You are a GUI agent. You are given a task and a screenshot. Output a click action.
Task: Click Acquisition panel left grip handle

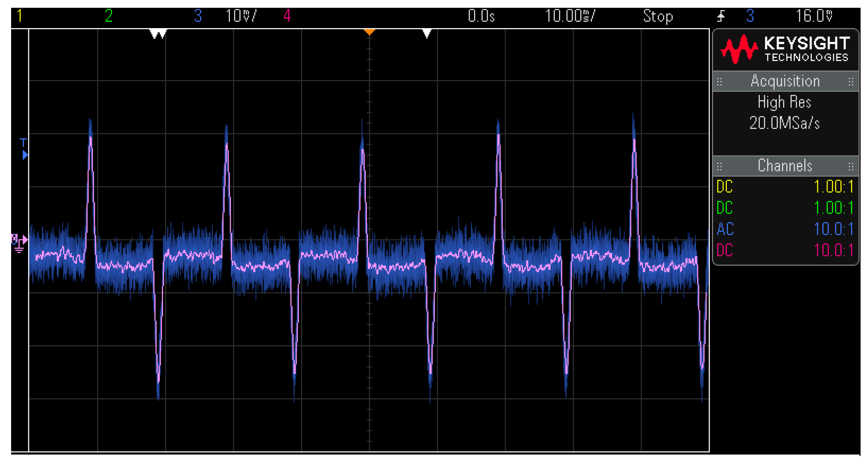click(x=719, y=81)
